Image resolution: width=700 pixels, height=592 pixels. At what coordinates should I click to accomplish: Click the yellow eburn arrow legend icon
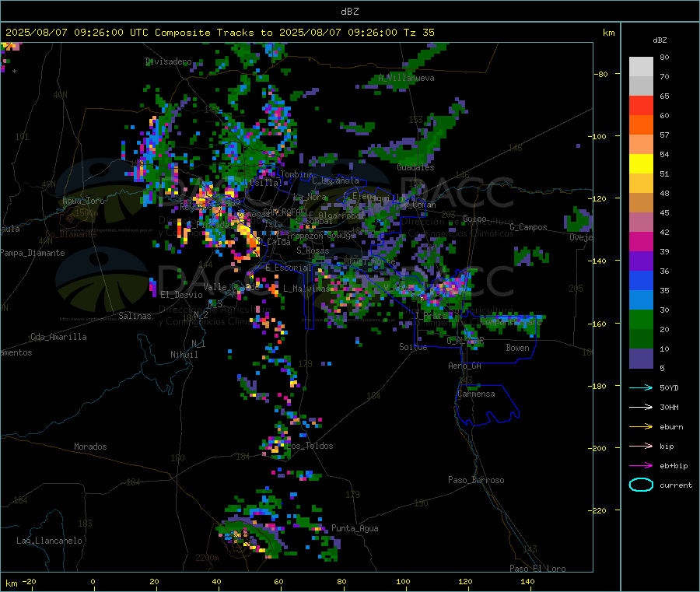click(x=641, y=427)
